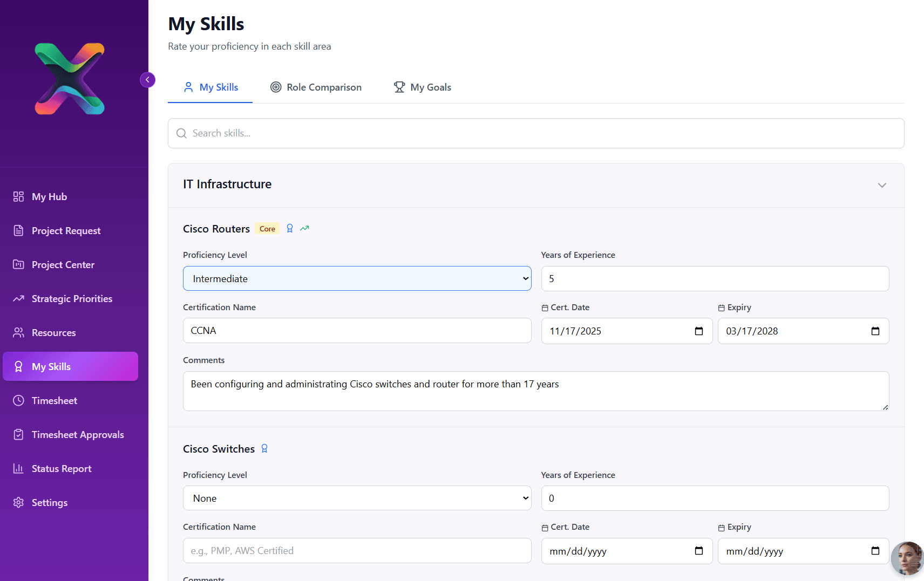This screenshot has width=924, height=581.
Task: Click the certification ribbon icon beside Cisco Switches
Action: point(264,448)
